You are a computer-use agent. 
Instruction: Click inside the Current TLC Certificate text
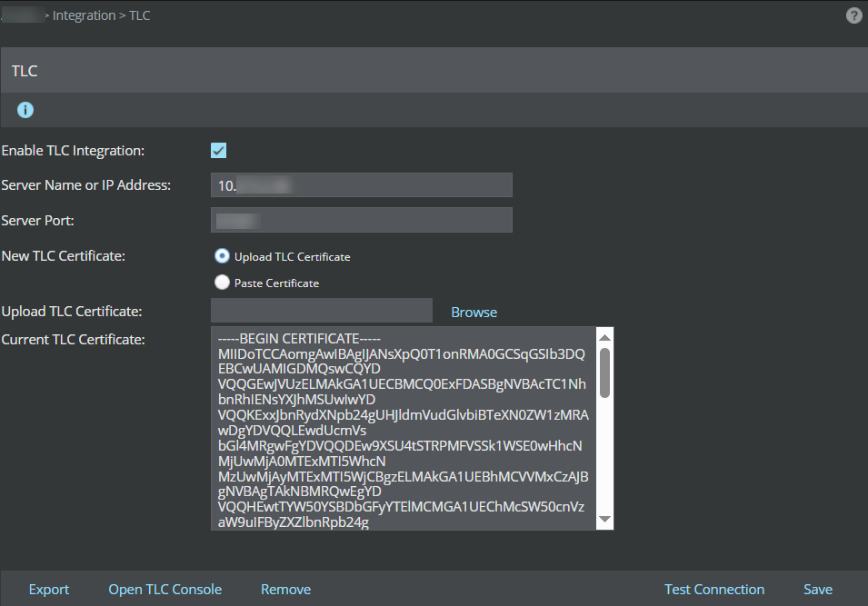[x=404, y=429]
